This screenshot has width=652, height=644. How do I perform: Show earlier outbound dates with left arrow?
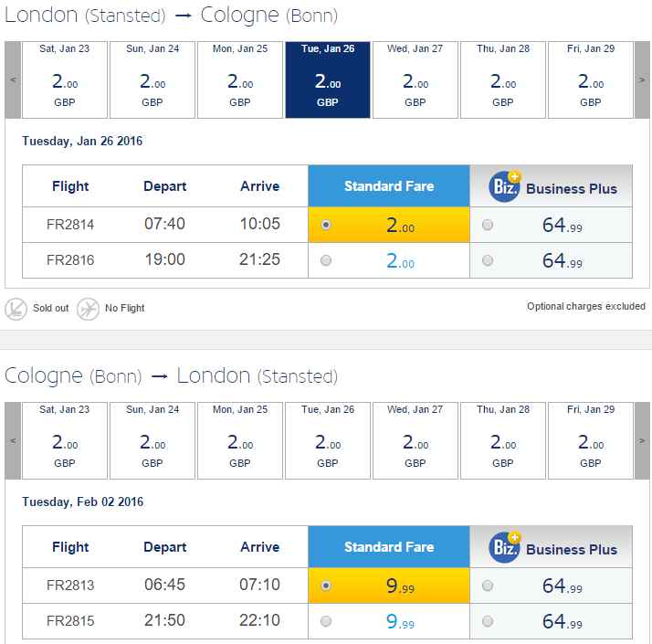point(13,79)
